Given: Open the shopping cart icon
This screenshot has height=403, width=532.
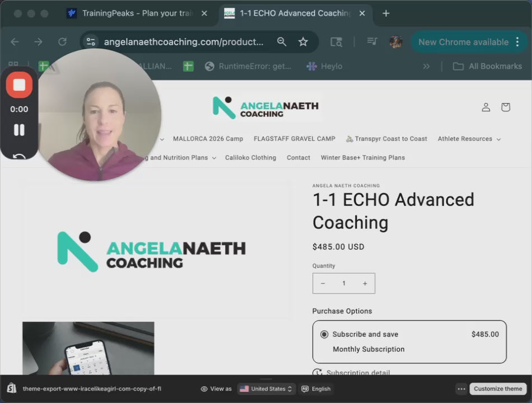Looking at the screenshot, I should click(x=505, y=107).
